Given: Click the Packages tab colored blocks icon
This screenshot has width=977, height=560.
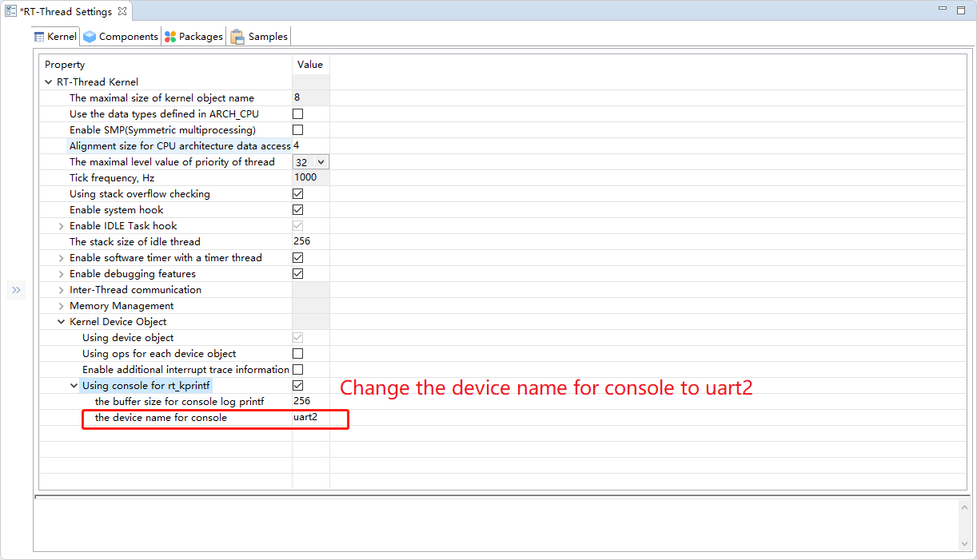Looking at the screenshot, I should pyautogui.click(x=170, y=37).
